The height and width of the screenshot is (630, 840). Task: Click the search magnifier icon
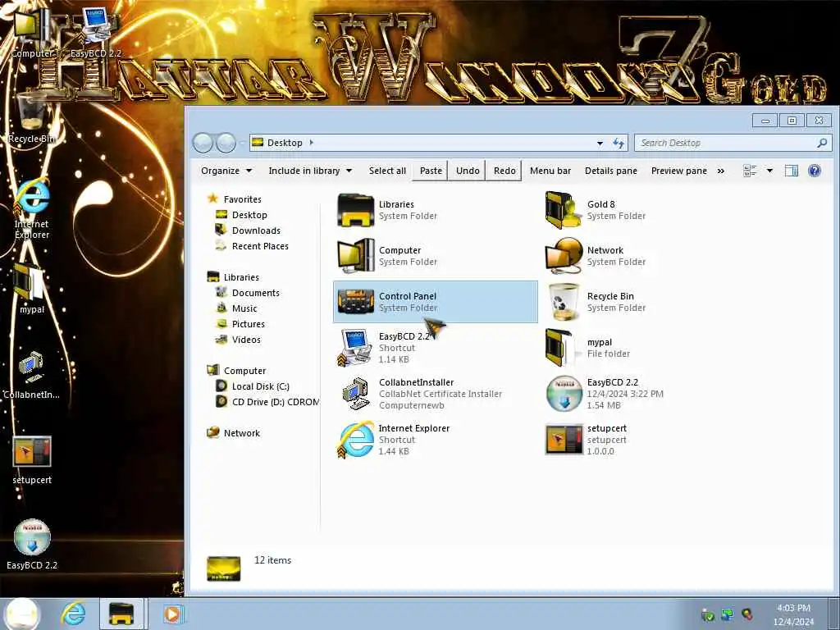pyautogui.click(x=822, y=143)
